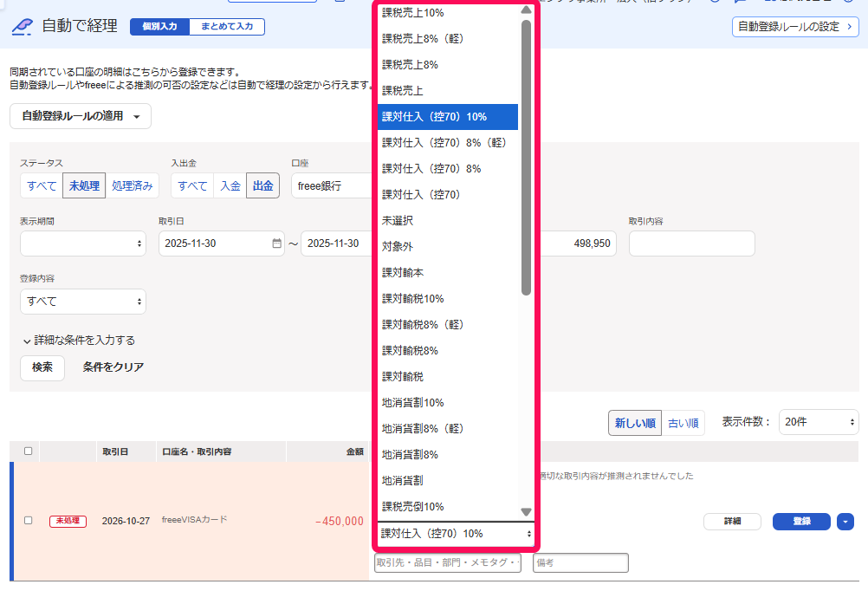Click the tax list scrollbar thumb
The image size is (868, 591).
coord(527,158)
